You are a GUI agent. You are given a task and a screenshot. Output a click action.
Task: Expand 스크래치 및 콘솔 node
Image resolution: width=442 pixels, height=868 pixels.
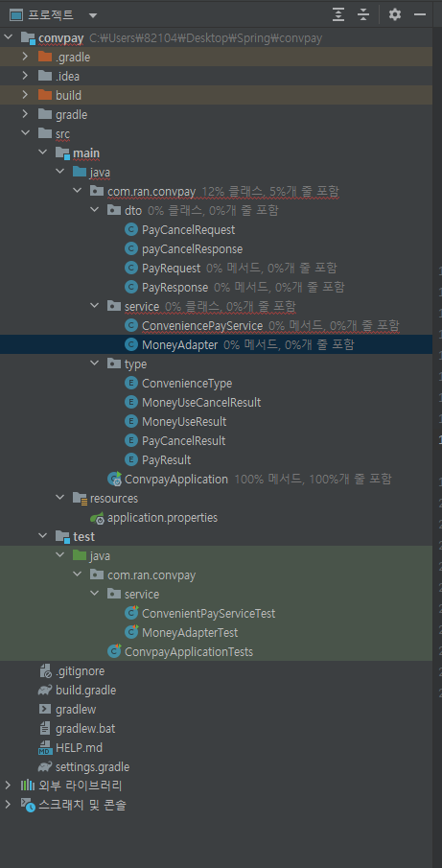pos(8,805)
